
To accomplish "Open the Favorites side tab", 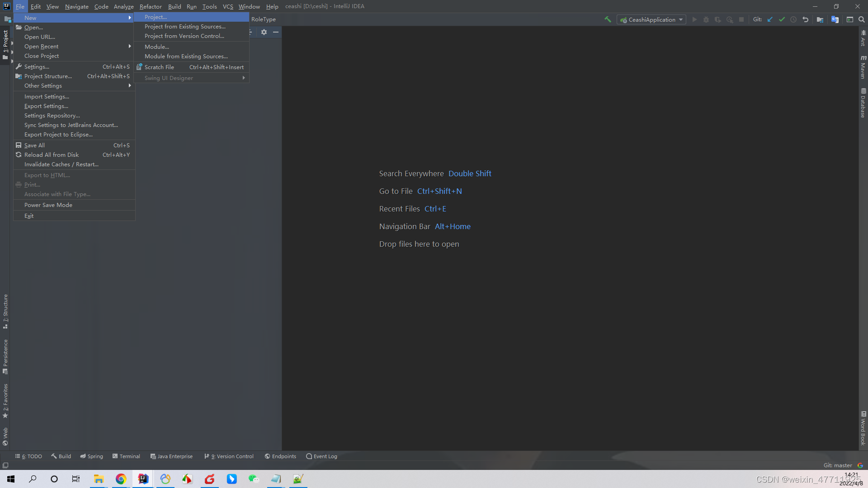I will (5, 401).
